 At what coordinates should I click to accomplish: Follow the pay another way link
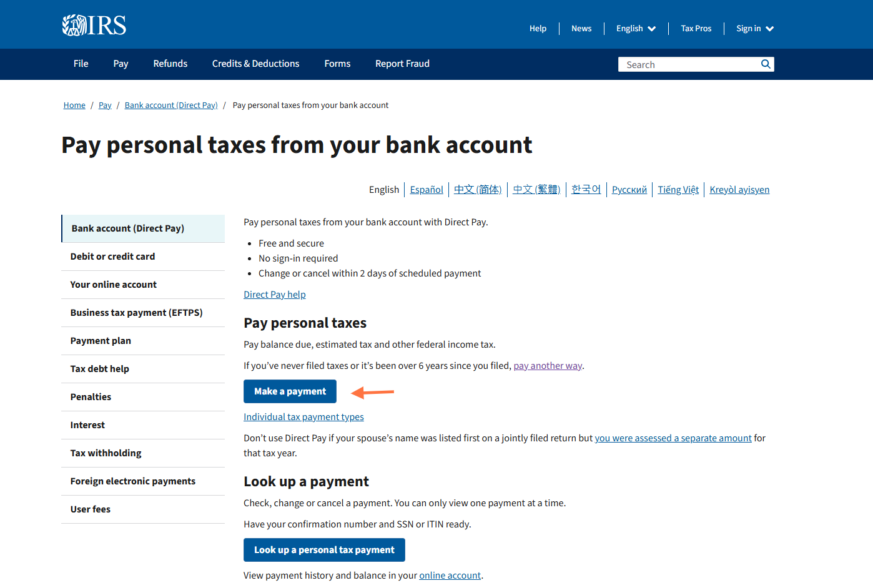(x=548, y=366)
